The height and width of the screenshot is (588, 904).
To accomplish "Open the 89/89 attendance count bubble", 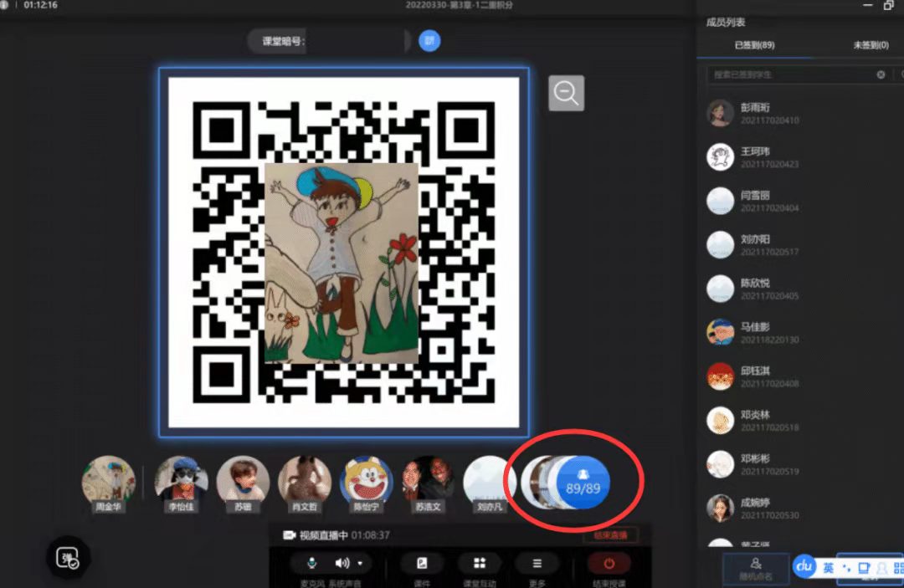I will (583, 481).
